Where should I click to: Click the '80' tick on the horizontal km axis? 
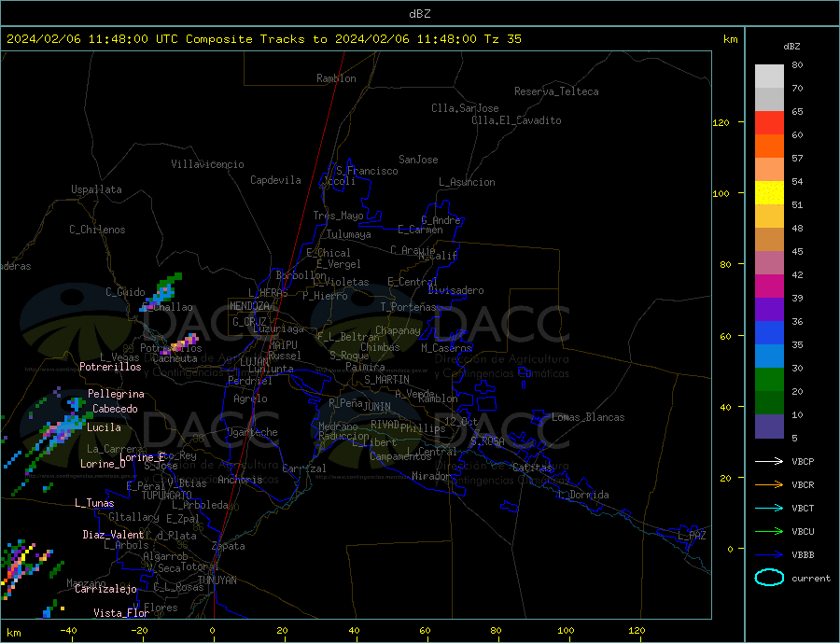497,631
